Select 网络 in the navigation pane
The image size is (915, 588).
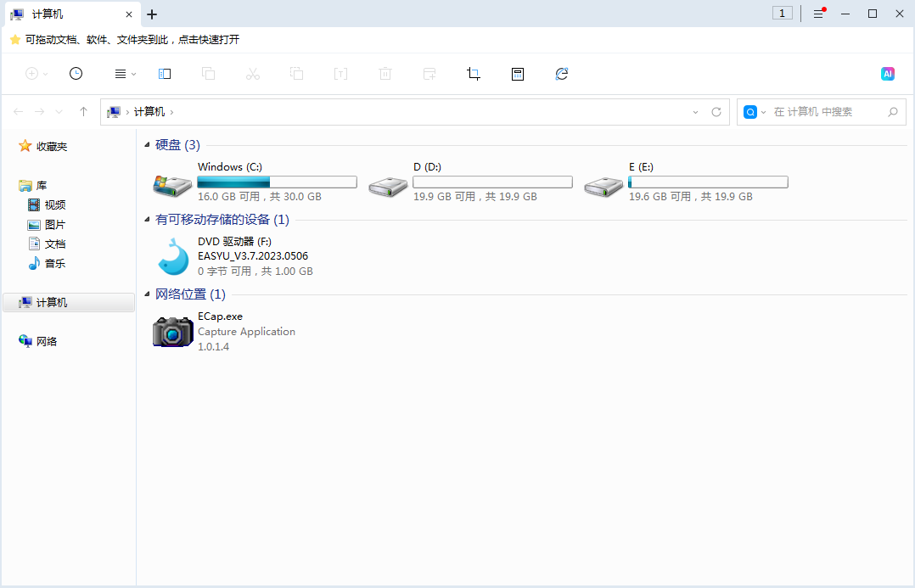pyautogui.click(x=47, y=341)
